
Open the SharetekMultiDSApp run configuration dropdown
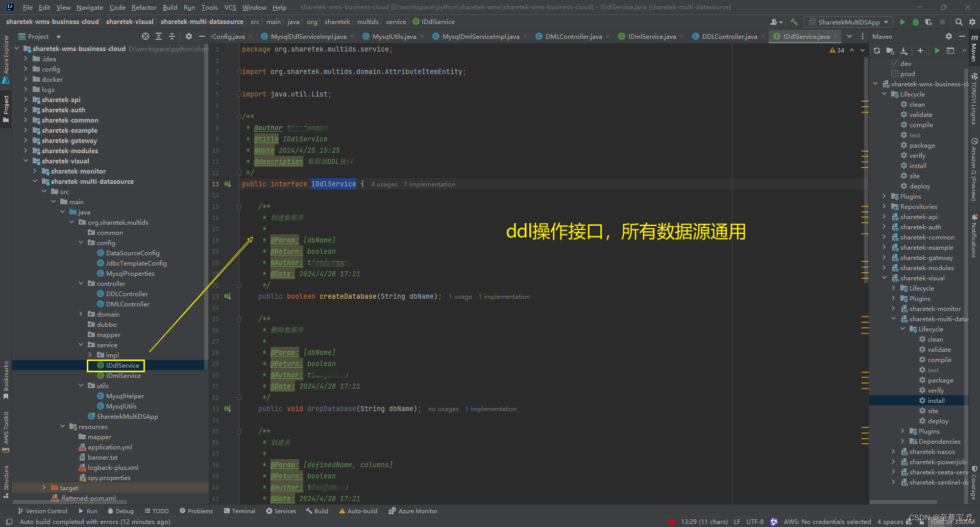(x=849, y=22)
